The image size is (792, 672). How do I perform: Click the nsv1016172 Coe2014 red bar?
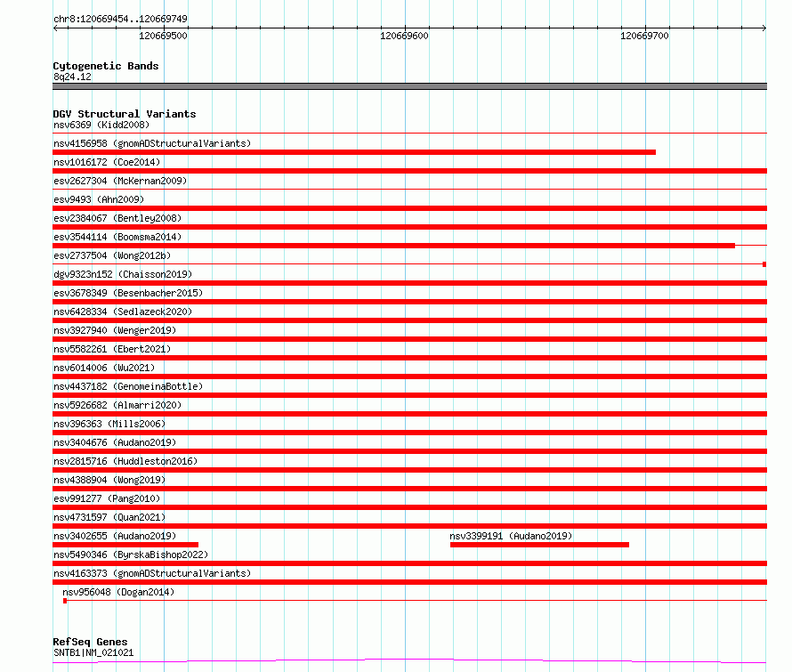(409, 171)
